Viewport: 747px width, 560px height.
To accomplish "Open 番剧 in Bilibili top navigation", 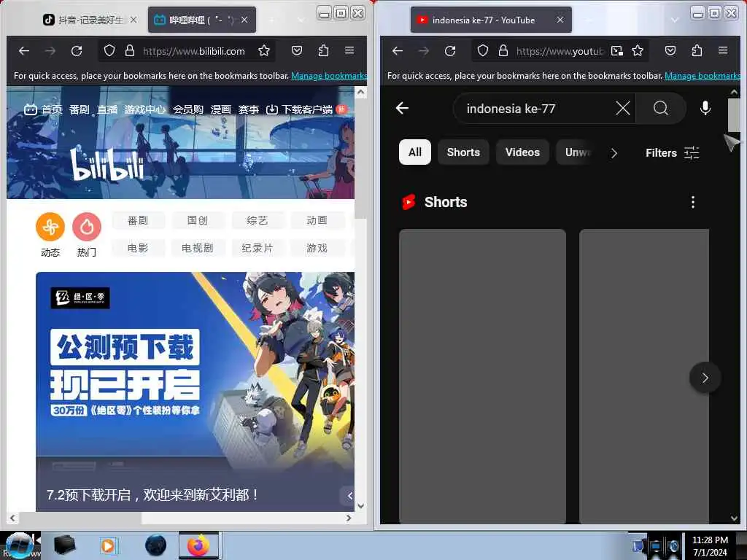I will pyautogui.click(x=79, y=109).
